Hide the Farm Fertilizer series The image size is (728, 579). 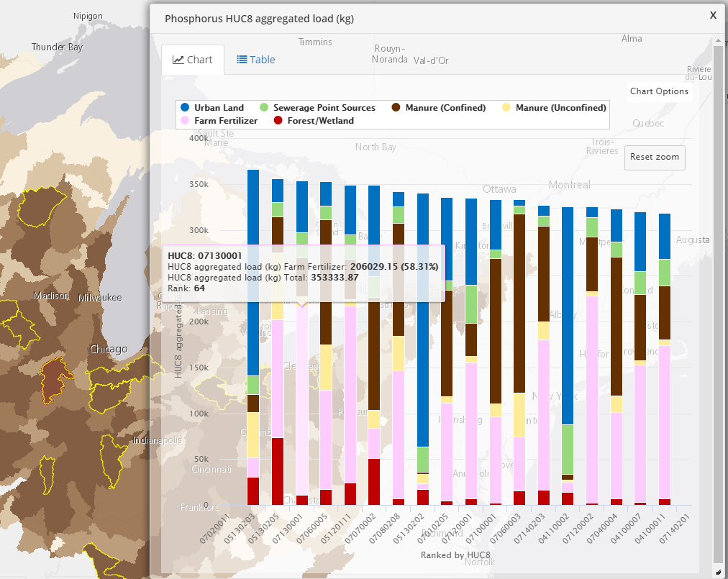pos(225,121)
